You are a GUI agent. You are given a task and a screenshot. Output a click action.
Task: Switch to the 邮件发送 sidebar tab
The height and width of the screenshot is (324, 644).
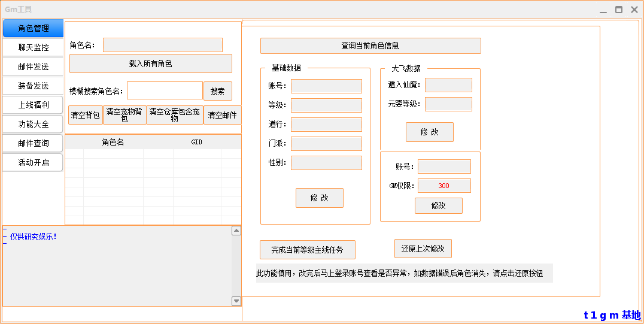pos(33,66)
